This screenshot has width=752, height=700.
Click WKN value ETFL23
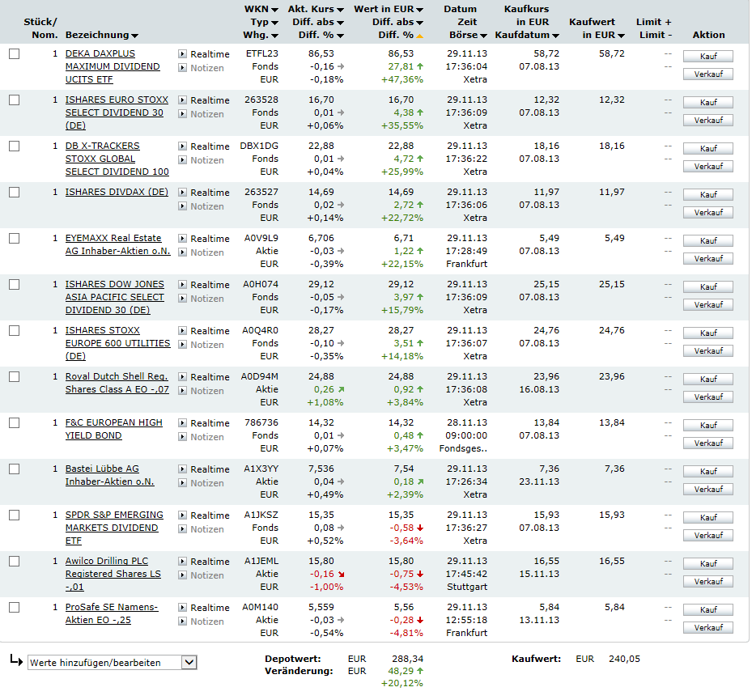coord(261,53)
